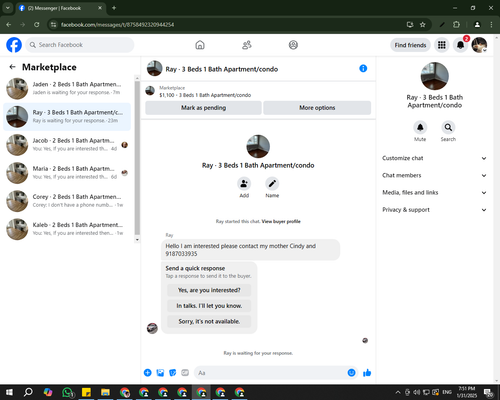The height and width of the screenshot is (400, 500).
Task: Show hidden system tray icons
Action: pyautogui.click(x=398, y=392)
